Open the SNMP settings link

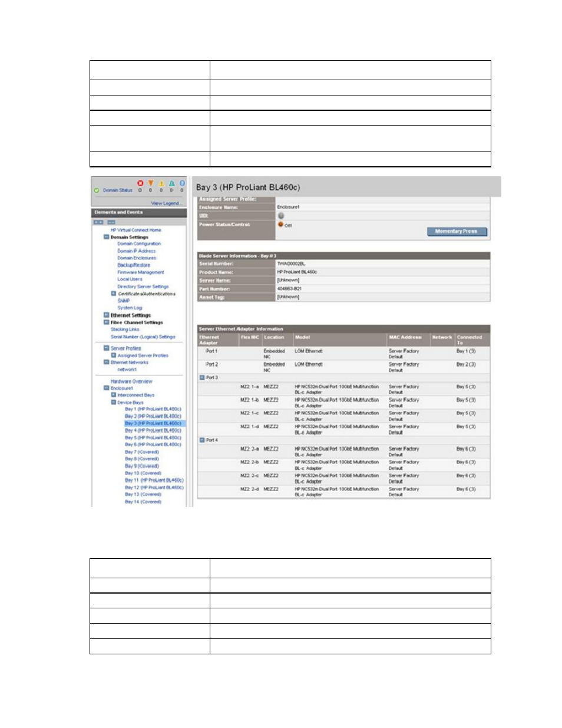pyautogui.click(x=124, y=301)
